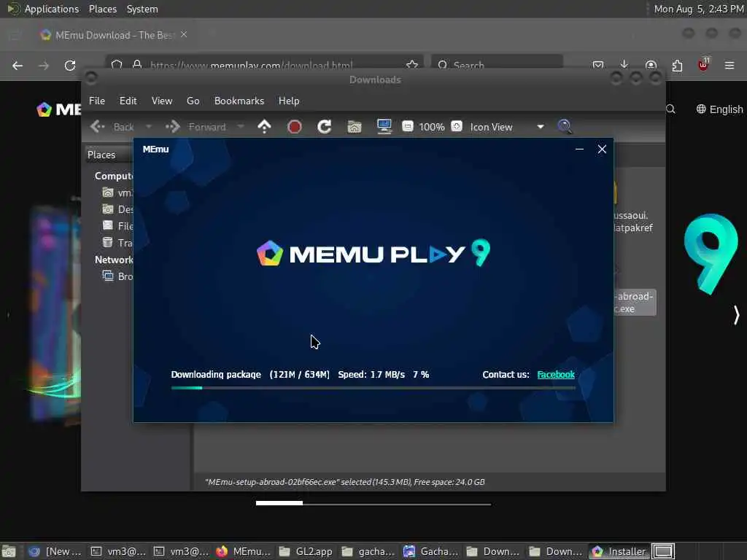747x560 pixels.
Task: Open the Help menu in Downloads window
Action: click(x=289, y=101)
